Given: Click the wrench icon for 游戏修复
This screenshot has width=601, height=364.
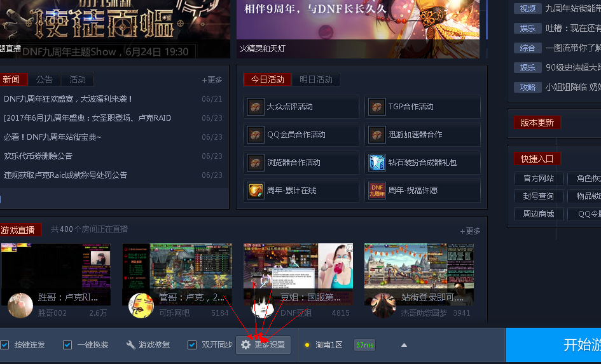Looking at the screenshot, I should (x=131, y=345).
